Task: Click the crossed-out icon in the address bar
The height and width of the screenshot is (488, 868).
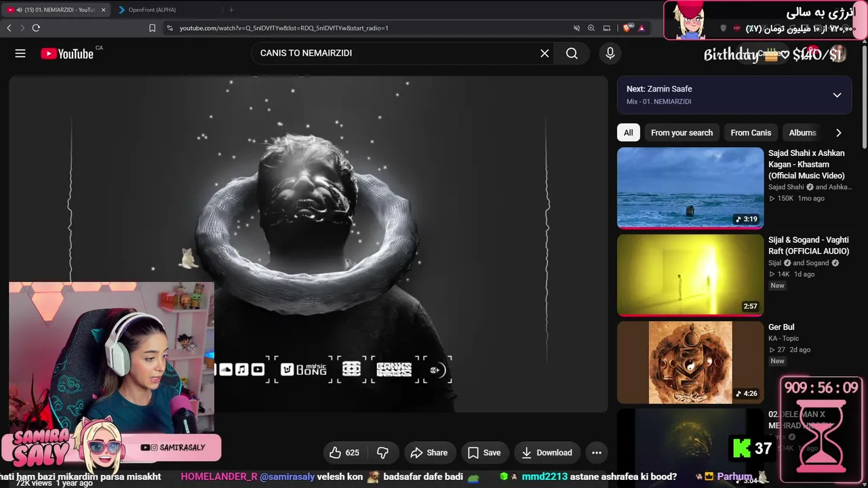Action: point(576,28)
